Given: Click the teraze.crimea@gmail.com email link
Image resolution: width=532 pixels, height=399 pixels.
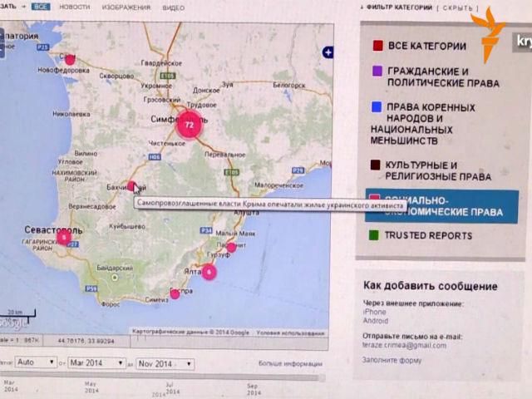Looking at the screenshot, I should point(405,346).
